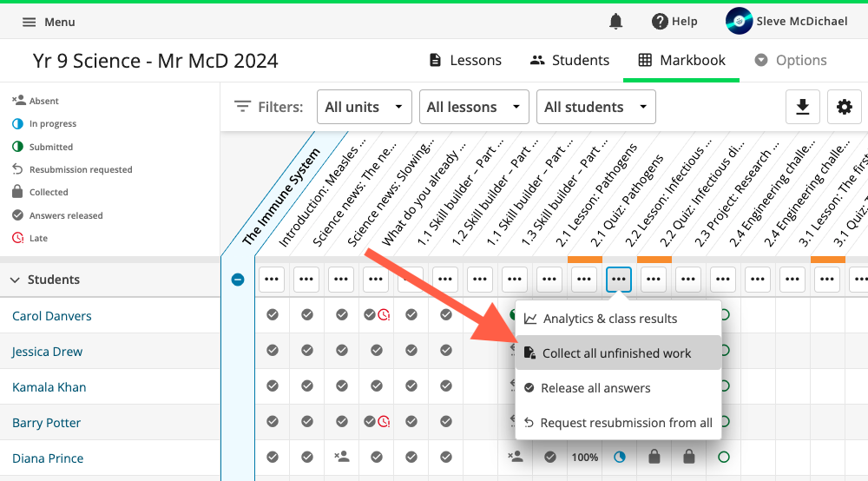868x481 pixels.
Task: Click Diana Prince green circle under 2.3 Project
Action: point(724,458)
